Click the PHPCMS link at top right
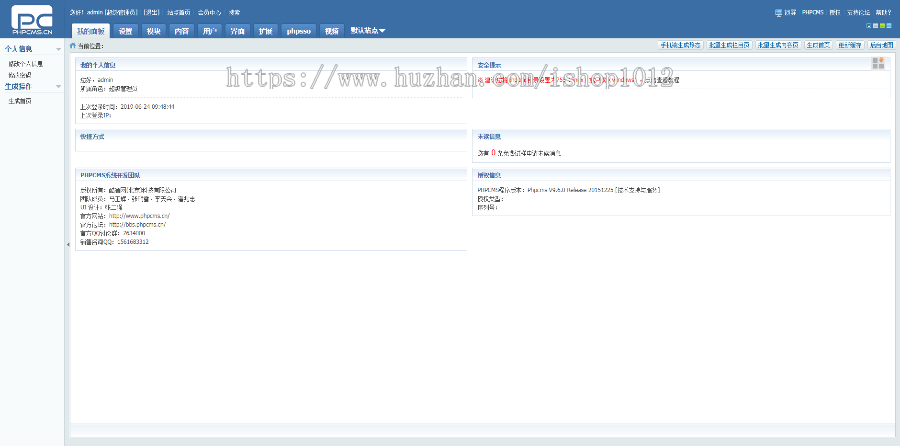 pos(812,12)
